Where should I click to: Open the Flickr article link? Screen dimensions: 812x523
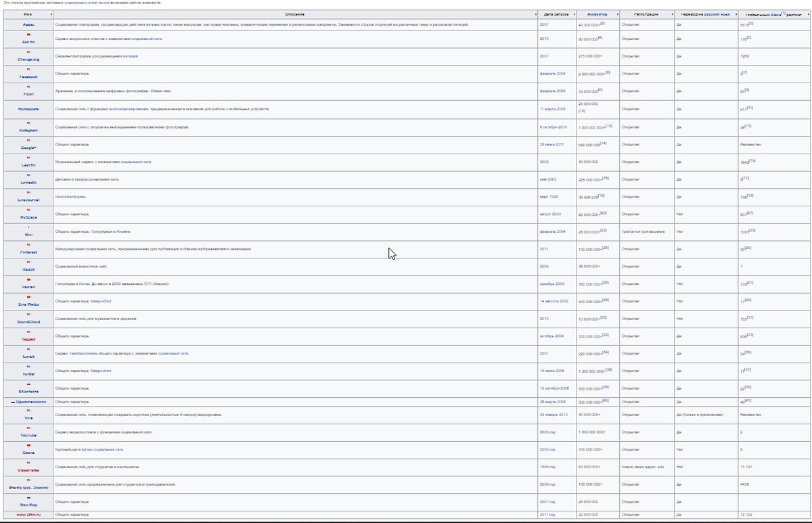point(28,95)
